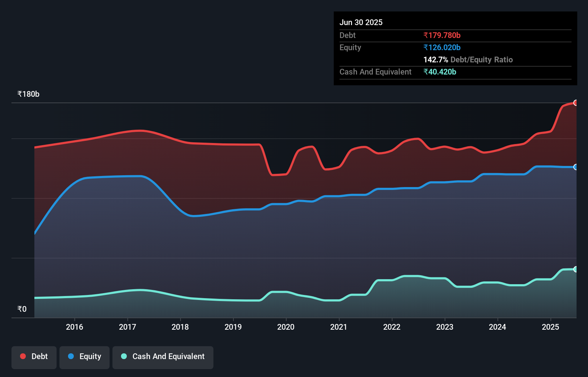Screen dimensions: 588x377
Task: Open the Equity row in the tooltip
Action: [x=350, y=47]
